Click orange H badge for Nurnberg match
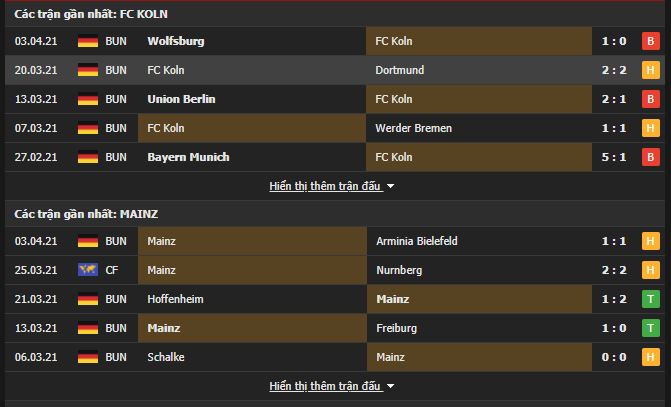Screen dimensions: 671x407 650,270
